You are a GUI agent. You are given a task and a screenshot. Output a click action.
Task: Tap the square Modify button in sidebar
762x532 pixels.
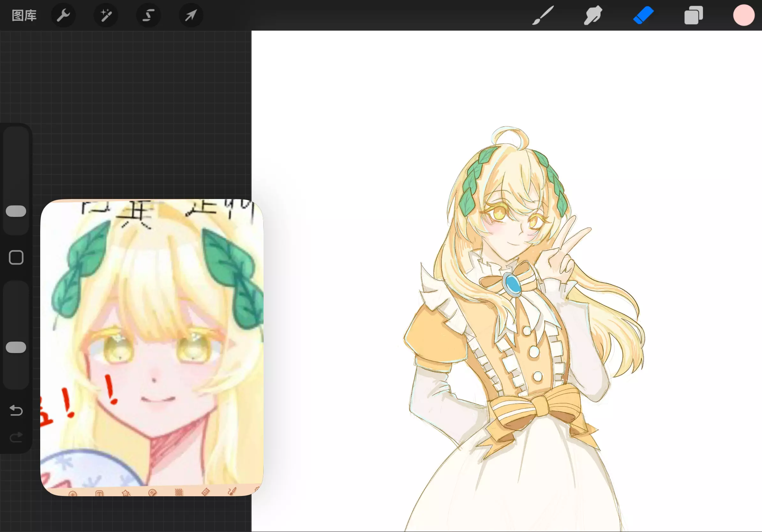(16, 257)
